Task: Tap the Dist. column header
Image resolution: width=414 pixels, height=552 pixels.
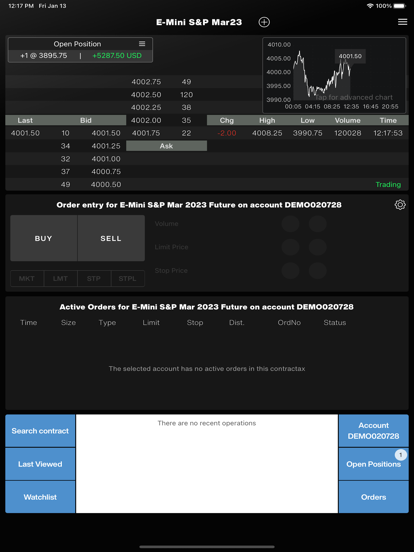Action: click(237, 322)
